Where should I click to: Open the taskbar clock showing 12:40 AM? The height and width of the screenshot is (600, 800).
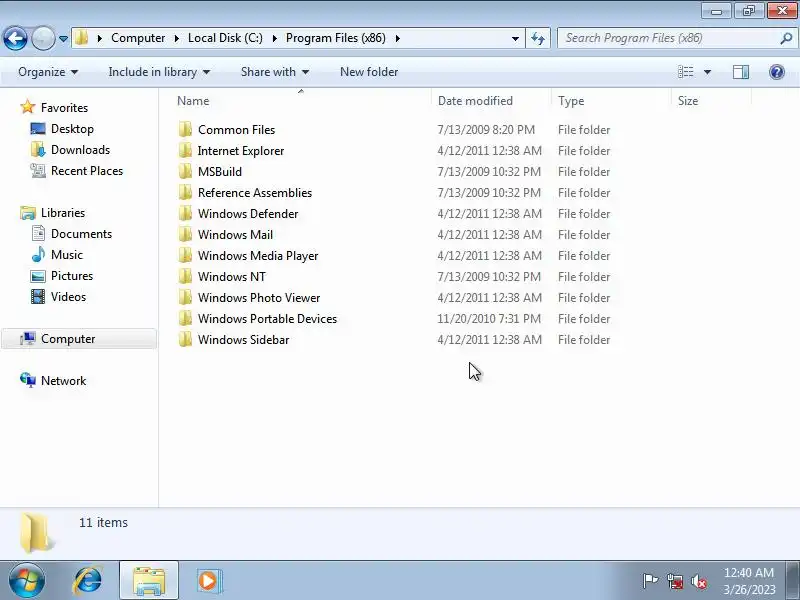click(x=749, y=581)
